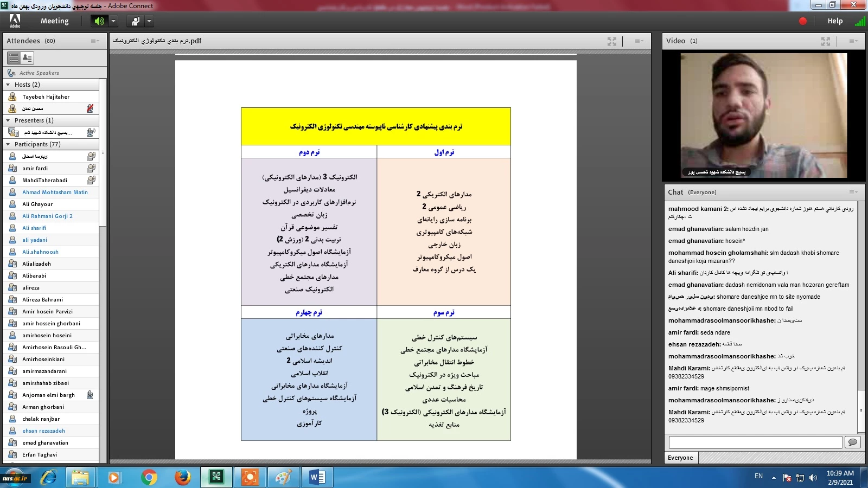
Task: Open the Chat pod options menu
Action: tap(853, 192)
